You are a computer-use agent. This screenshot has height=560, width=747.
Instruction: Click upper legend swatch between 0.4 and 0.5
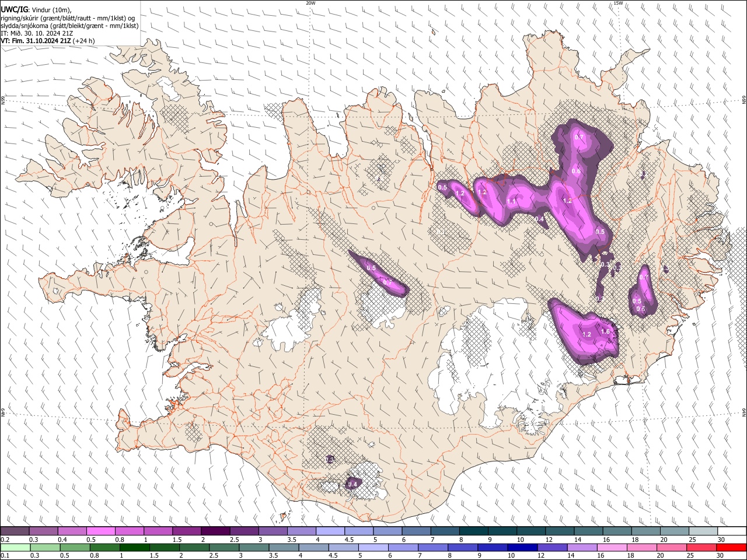72,531
